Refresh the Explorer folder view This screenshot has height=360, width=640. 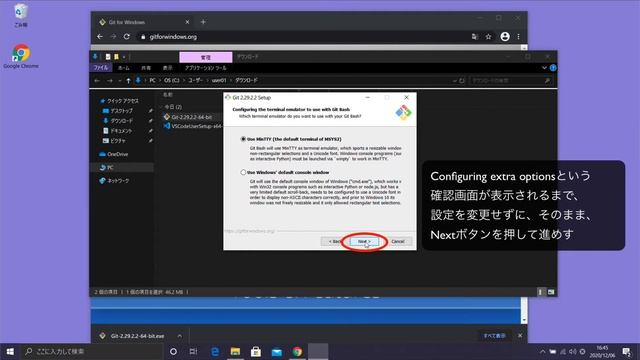pos(462,81)
